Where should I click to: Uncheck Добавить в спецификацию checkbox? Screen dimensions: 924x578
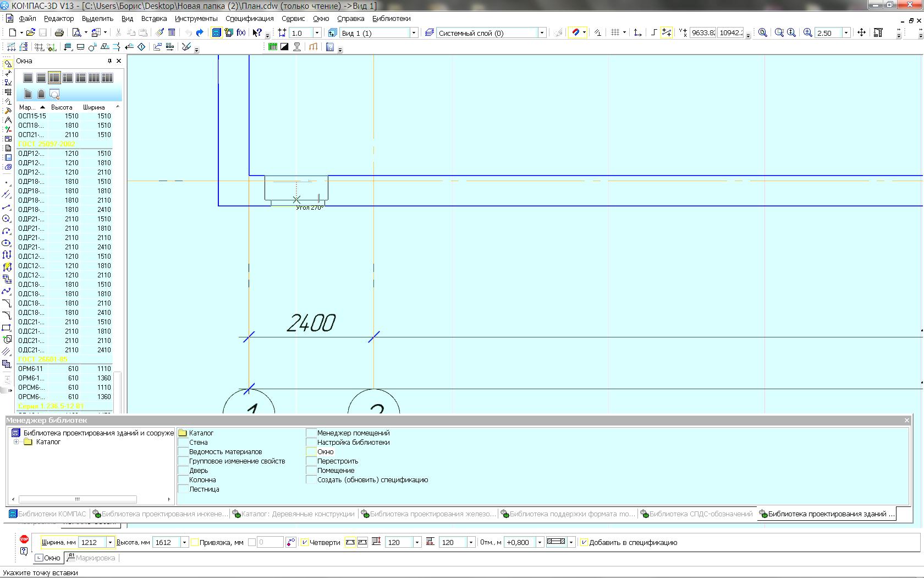coord(584,543)
